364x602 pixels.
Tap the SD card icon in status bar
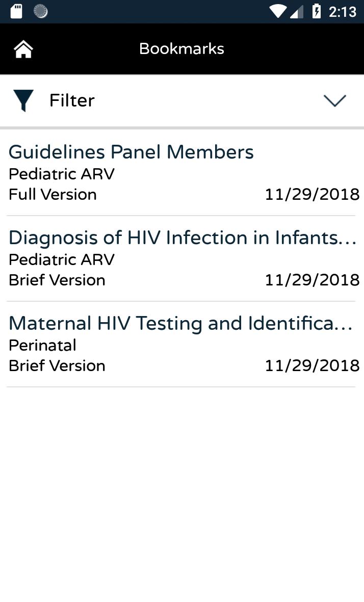pyautogui.click(x=15, y=10)
